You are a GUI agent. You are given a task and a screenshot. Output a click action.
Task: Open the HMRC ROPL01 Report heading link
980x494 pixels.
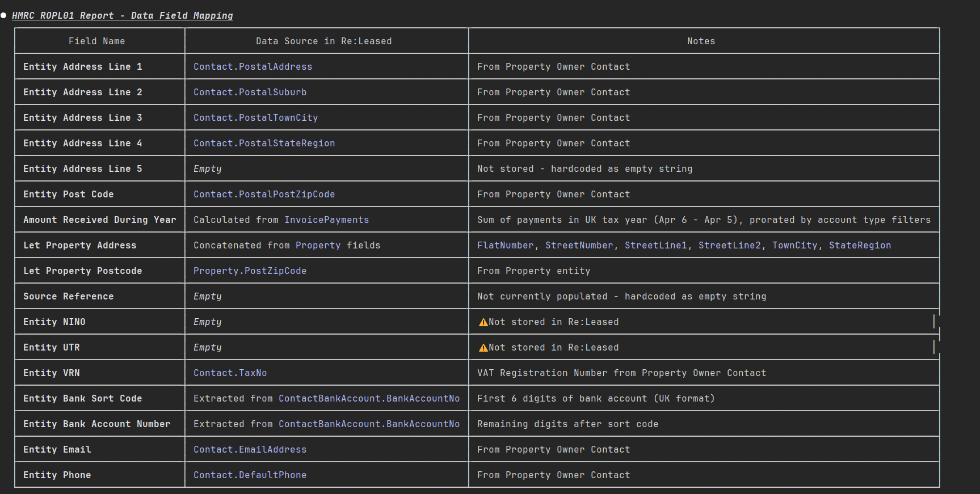point(122,16)
